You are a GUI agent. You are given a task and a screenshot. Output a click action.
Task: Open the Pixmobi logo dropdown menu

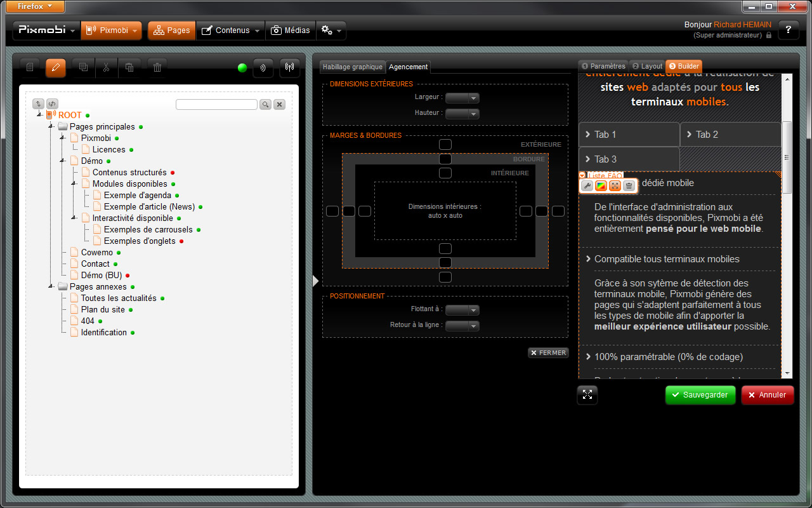[x=46, y=30]
